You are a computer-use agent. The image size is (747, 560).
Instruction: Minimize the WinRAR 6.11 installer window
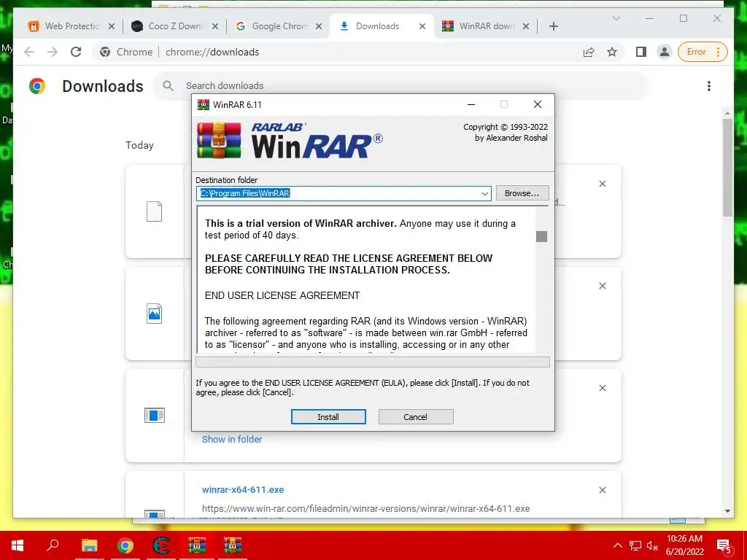[471, 105]
